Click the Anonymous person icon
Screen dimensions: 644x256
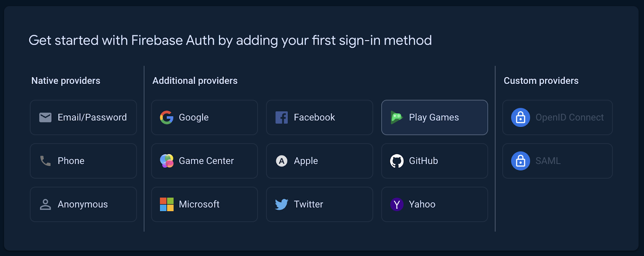pyautogui.click(x=45, y=204)
